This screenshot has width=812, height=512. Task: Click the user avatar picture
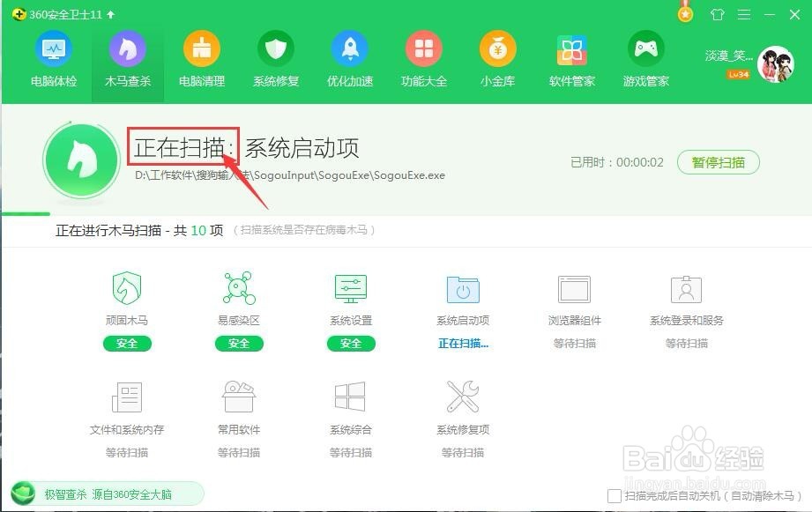776,64
